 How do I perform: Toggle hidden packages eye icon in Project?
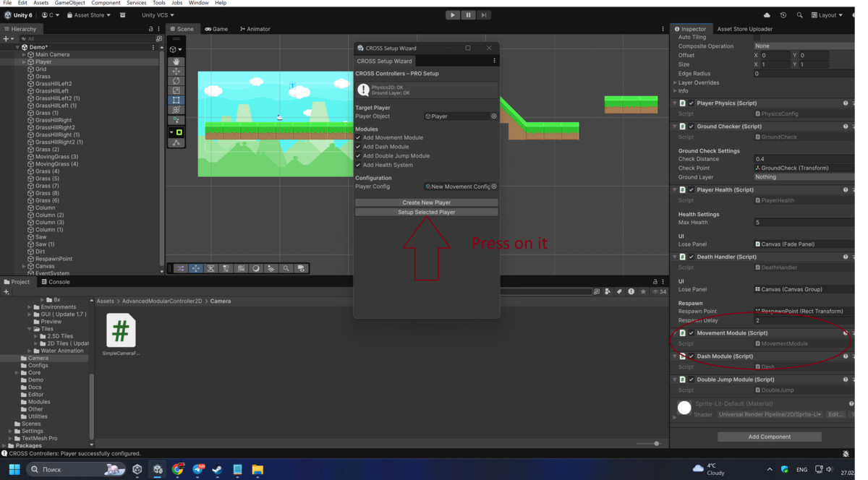click(x=655, y=291)
